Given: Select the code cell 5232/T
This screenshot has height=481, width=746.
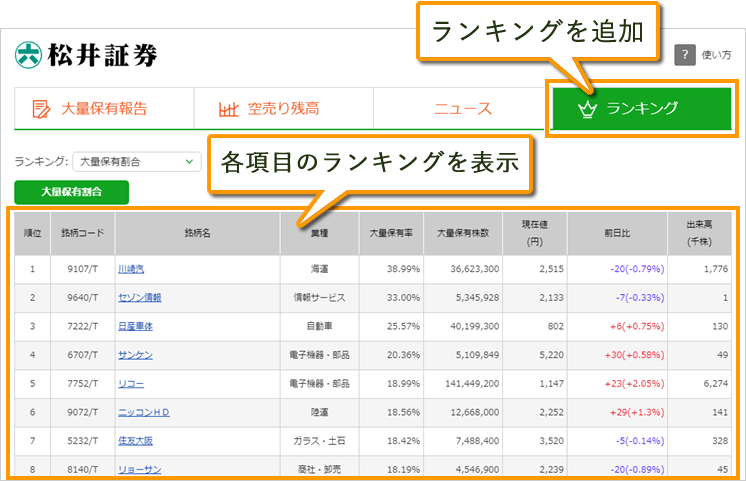Looking at the screenshot, I should pos(82,441).
